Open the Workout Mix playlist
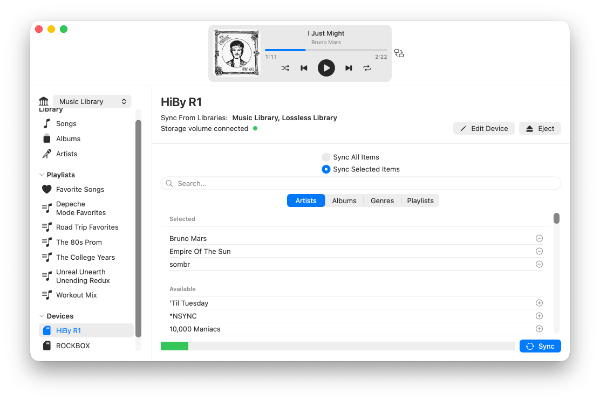Viewport: 600px width, 401px height. [76, 295]
